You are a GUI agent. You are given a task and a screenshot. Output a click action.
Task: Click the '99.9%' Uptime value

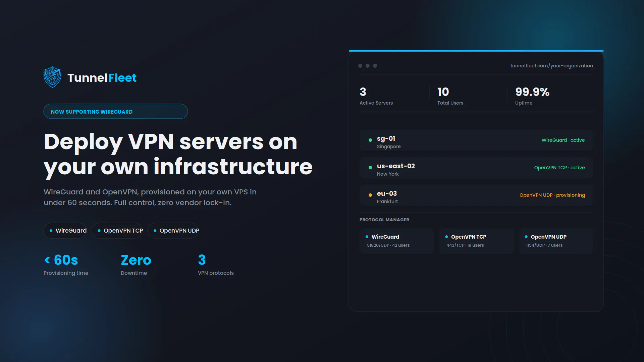click(532, 92)
